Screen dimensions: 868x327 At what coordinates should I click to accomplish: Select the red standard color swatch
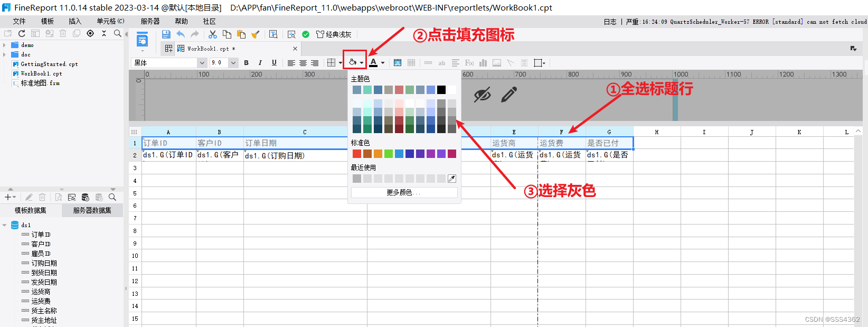click(357, 154)
